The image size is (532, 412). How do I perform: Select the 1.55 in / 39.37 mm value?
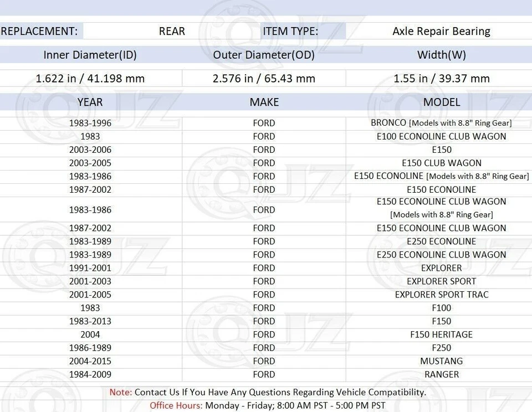(442, 79)
